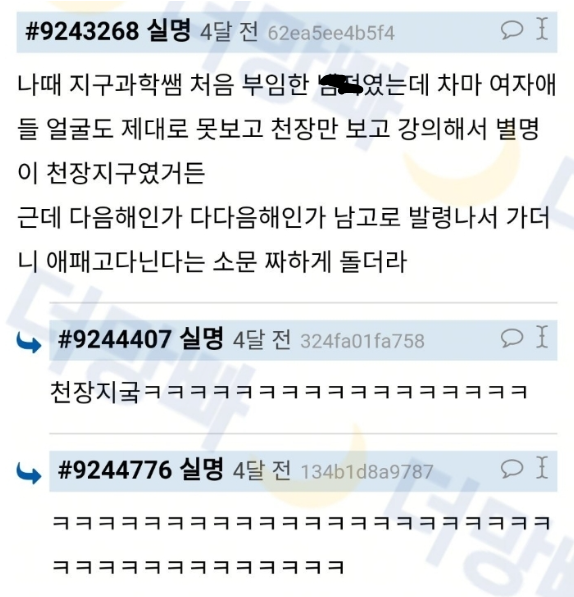574x597 pixels.
Task: Click the main comment body about 지구과학쌤
Action: click(x=287, y=173)
